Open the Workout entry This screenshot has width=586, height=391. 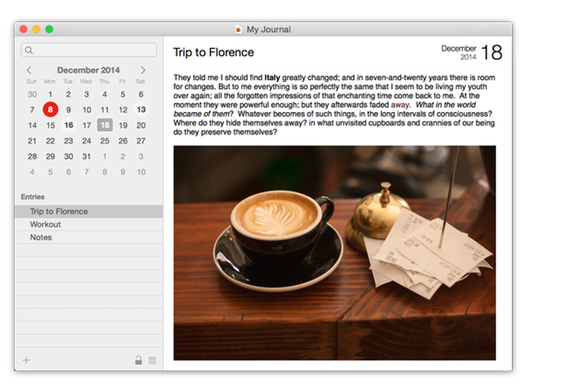tap(89, 224)
